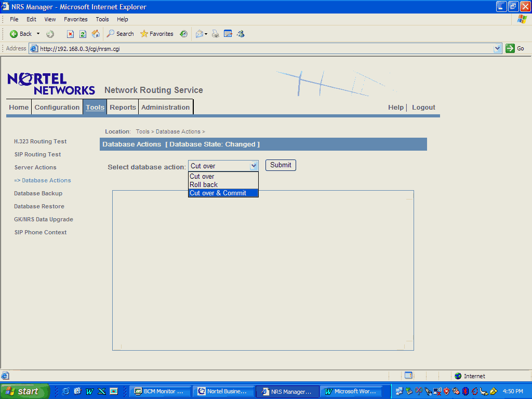Launch Excel from quick launch bar
Screen dimensions: 532x399
click(x=101, y=391)
